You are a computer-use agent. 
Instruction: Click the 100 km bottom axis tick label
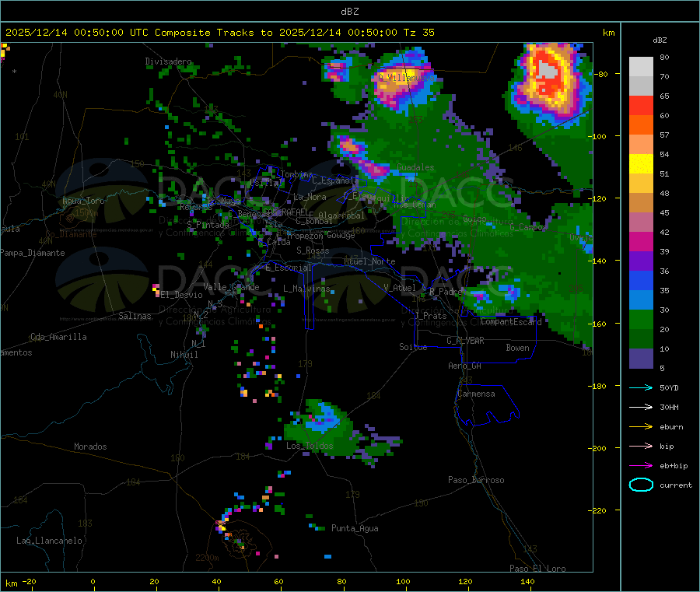pyautogui.click(x=403, y=581)
